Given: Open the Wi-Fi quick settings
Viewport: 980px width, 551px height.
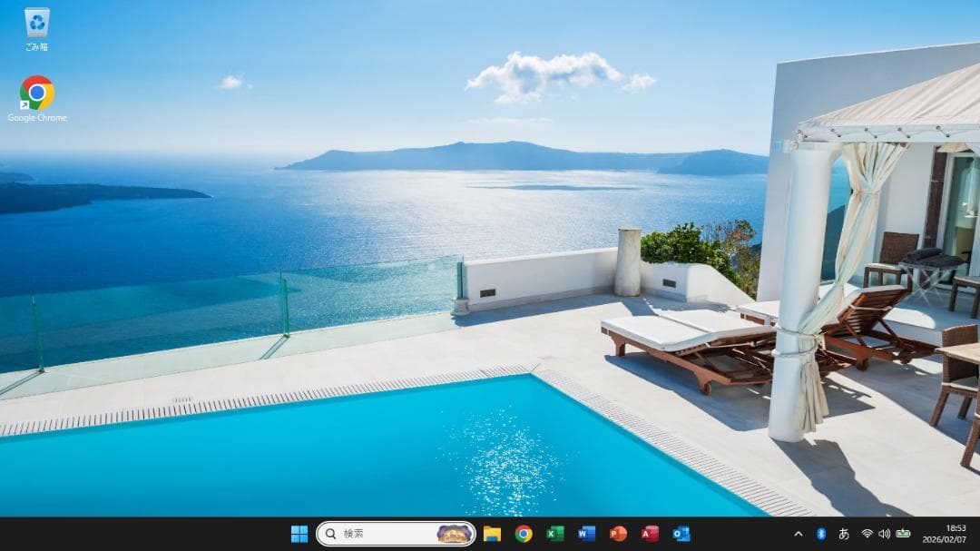Looking at the screenshot, I should [x=867, y=535].
